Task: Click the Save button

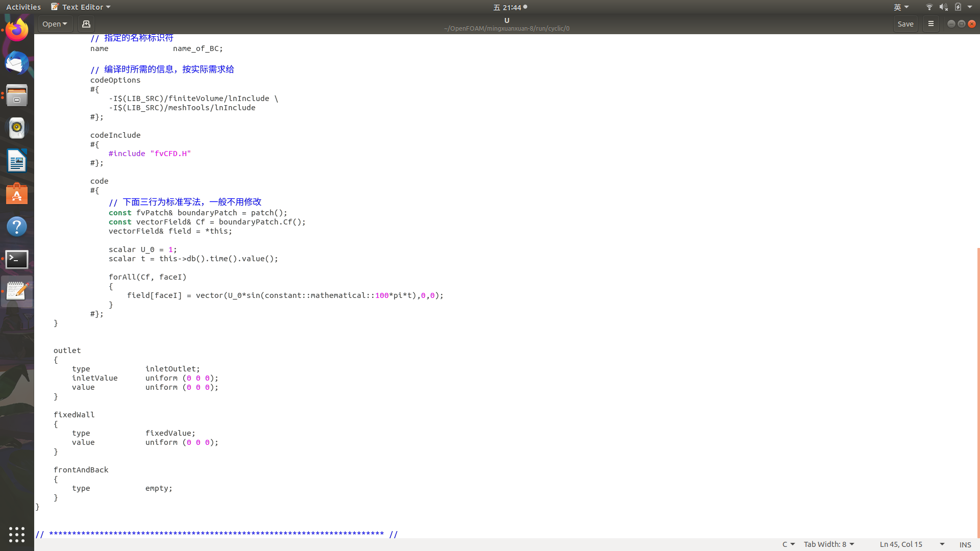Action: tap(905, 24)
